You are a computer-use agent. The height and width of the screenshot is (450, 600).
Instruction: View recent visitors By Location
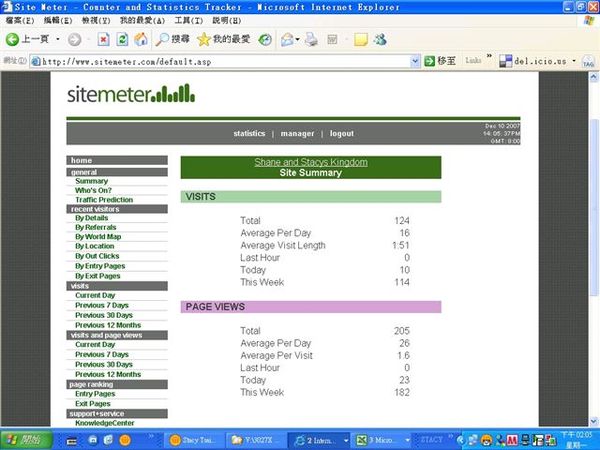click(95, 246)
